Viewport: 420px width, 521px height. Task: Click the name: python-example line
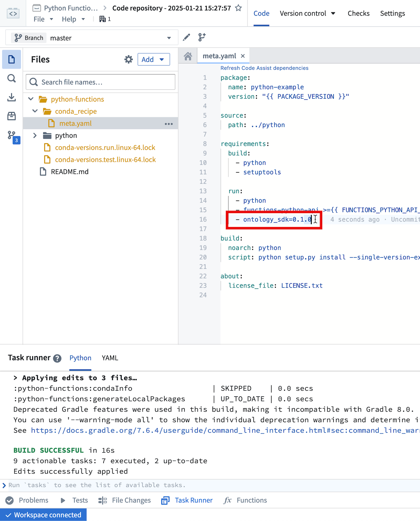click(x=266, y=87)
